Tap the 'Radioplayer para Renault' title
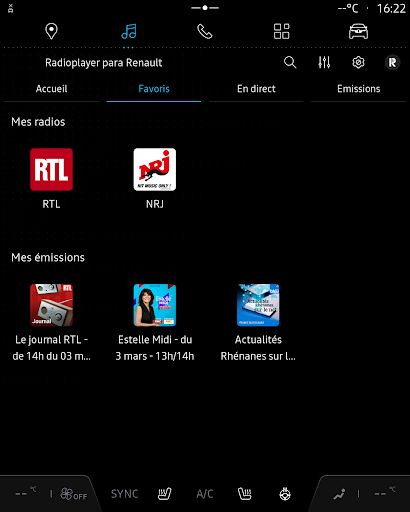 [104, 63]
